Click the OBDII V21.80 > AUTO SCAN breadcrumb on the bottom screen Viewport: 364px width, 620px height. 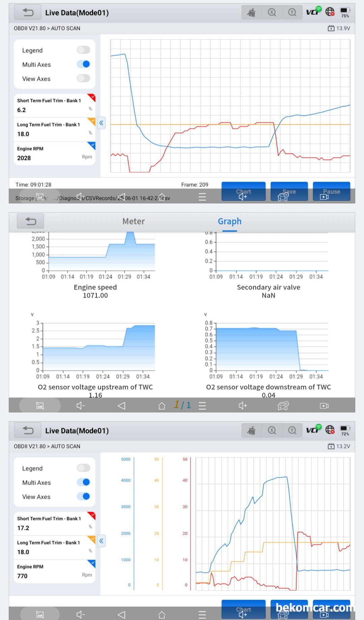click(x=47, y=446)
